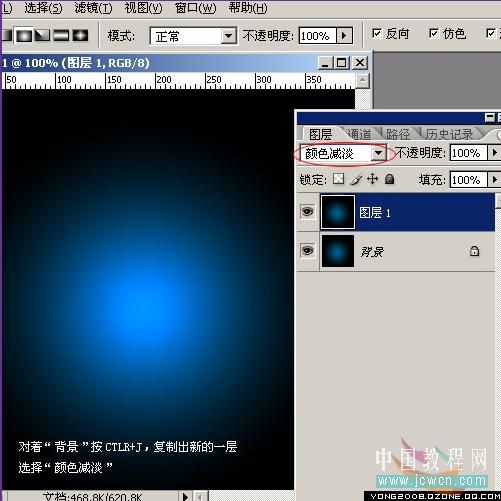Toggle lock transparent pixels icon
The image size is (501, 501).
coord(339,179)
